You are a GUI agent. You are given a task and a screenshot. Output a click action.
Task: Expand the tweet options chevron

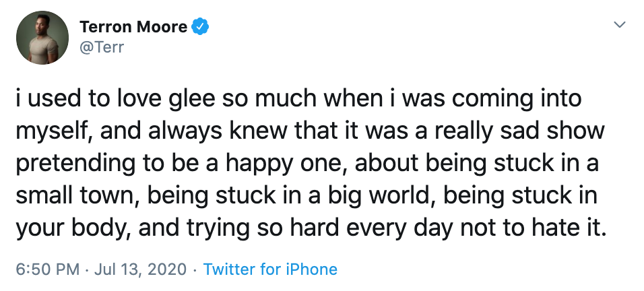(x=619, y=25)
